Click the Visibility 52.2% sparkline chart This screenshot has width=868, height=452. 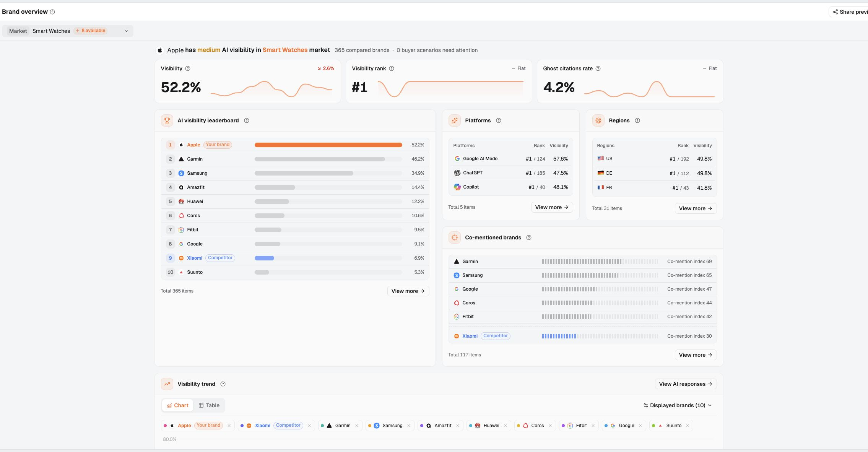coord(271,89)
